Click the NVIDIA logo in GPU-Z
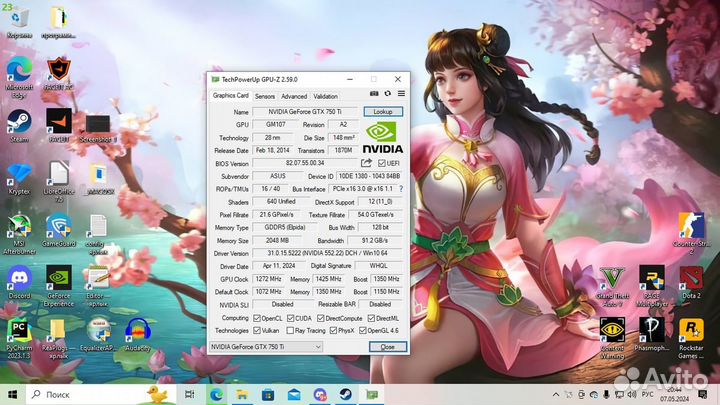The width and height of the screenshot is (720, 405). 383,137
